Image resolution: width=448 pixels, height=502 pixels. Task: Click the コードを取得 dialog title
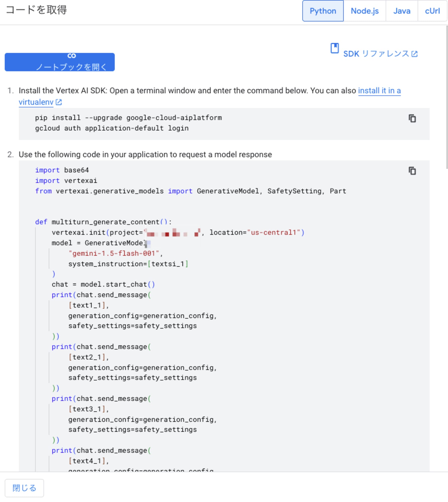click(x=36, y=10)
